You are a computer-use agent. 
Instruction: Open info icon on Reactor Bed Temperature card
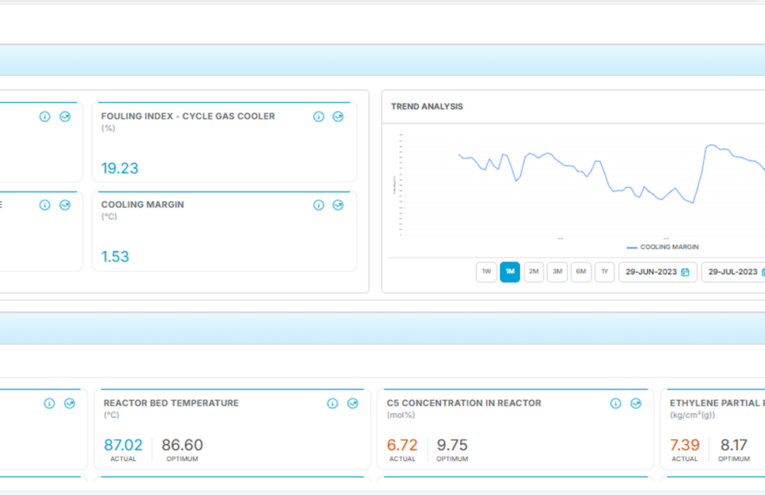[332, 403]
